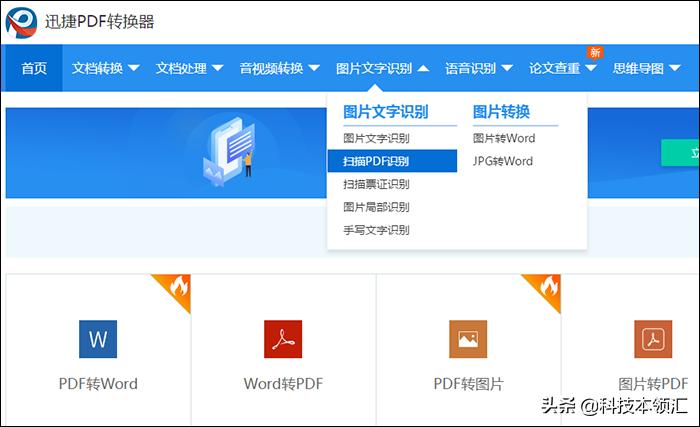This screenshot has height=427, width=700.
Task: Click the 迅捷PDF转换器 logo icon
Action: 21,22
